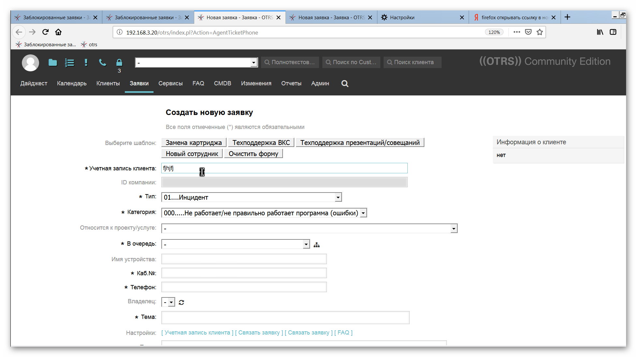
Task: Click the browser address bar URL
Action: coord(192,33)
